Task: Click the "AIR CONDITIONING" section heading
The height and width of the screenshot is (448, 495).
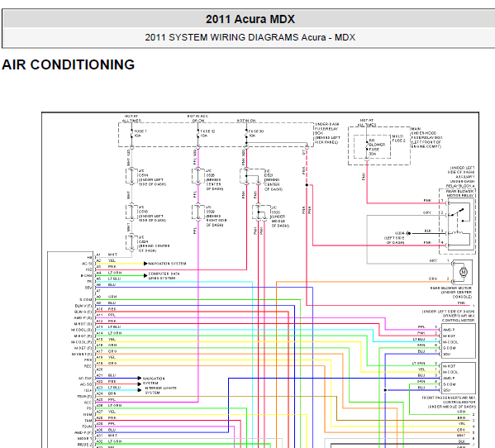Action: point(69,64)
